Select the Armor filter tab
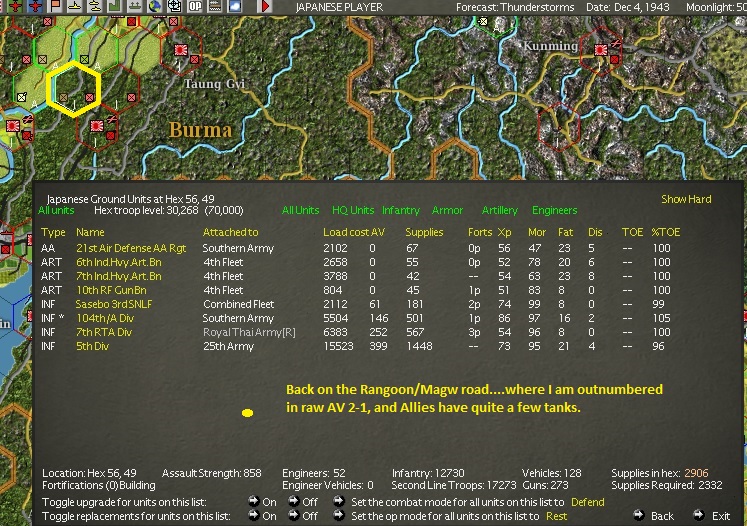747x526 pixels. click(x=447, y=210)
